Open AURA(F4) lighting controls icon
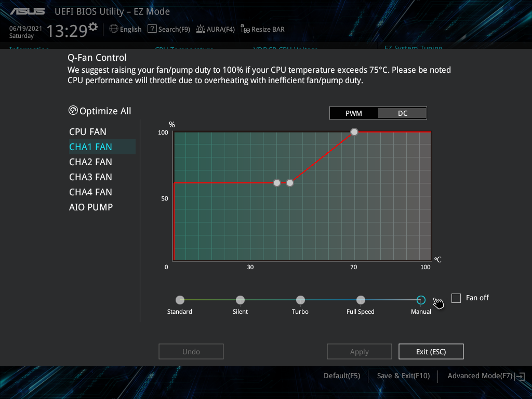The width and height of the screenshot is (532, 399). 201,29
